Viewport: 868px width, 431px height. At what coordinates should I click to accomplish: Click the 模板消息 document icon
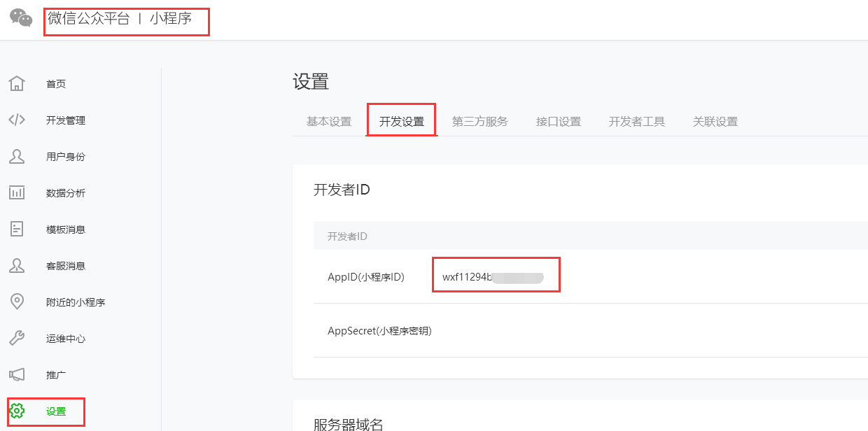click(17, 229)
